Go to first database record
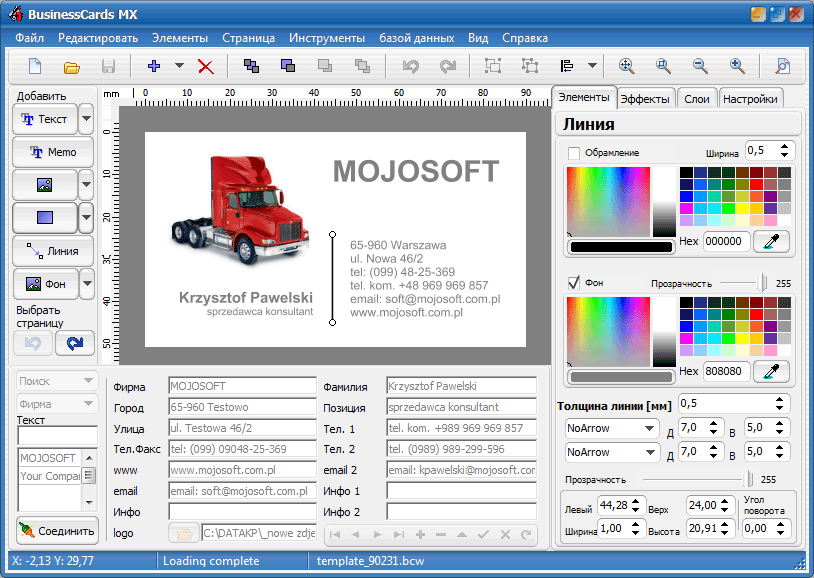 (x=335, y=534)
